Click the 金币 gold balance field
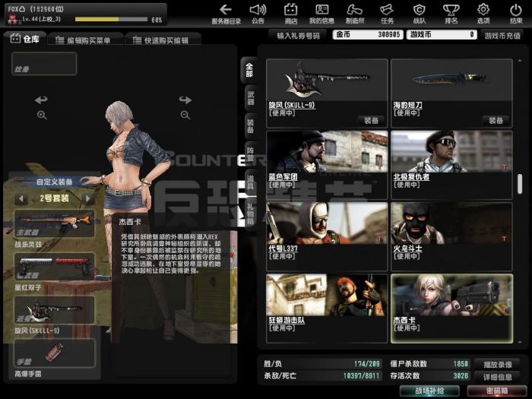 point(368,35)
